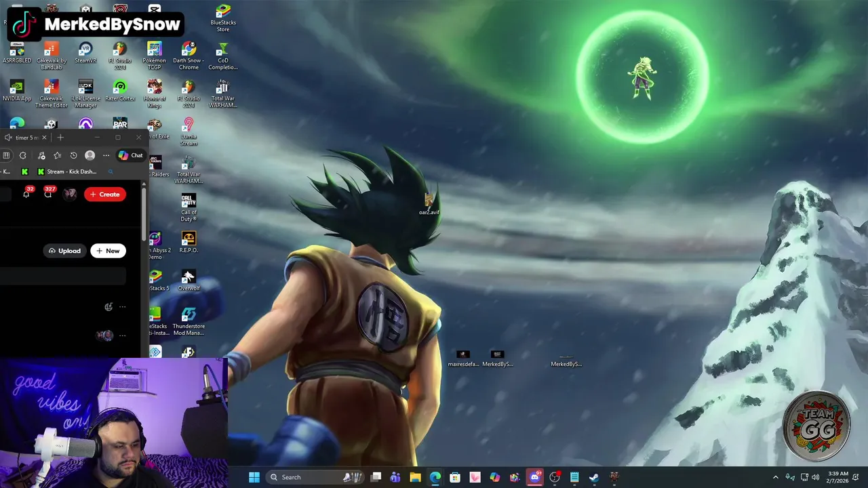Open the clock showing 3:39 AM
Image resolution: width=868 pixels, height=488 pixels.
[837, 477]
